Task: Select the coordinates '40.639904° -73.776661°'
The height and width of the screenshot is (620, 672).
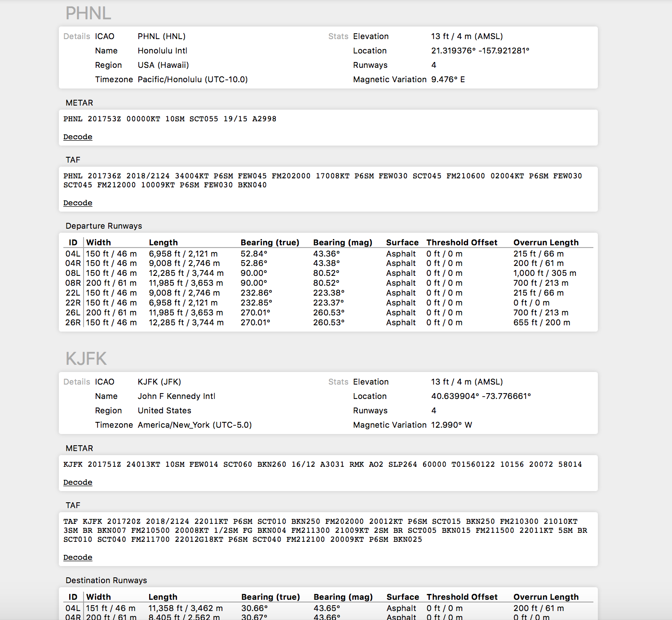Action: click(481, 396)
